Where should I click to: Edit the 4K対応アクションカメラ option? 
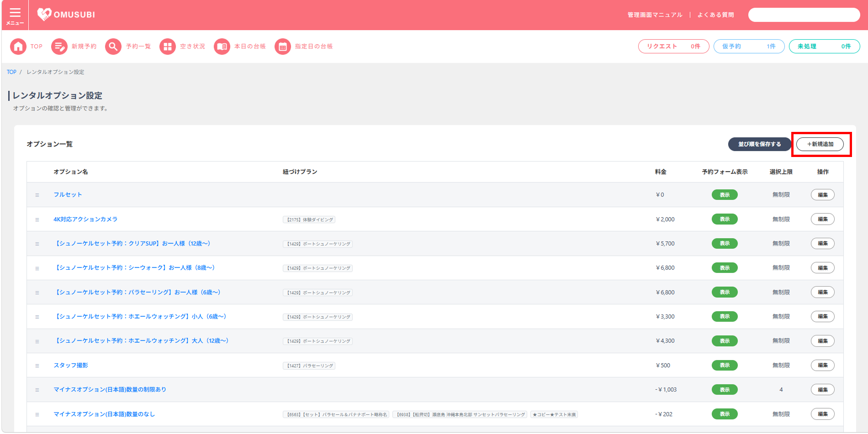822,219
